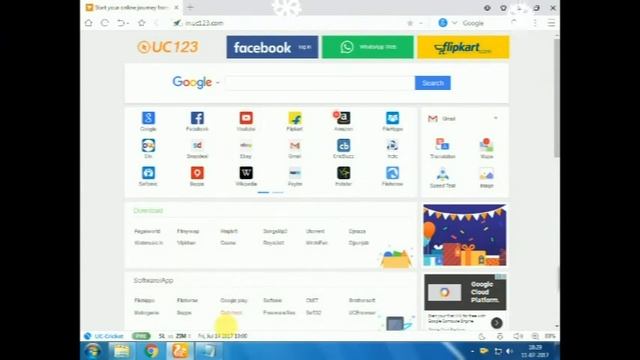Open the Google Cloud Platform ad

click(465, 292)
